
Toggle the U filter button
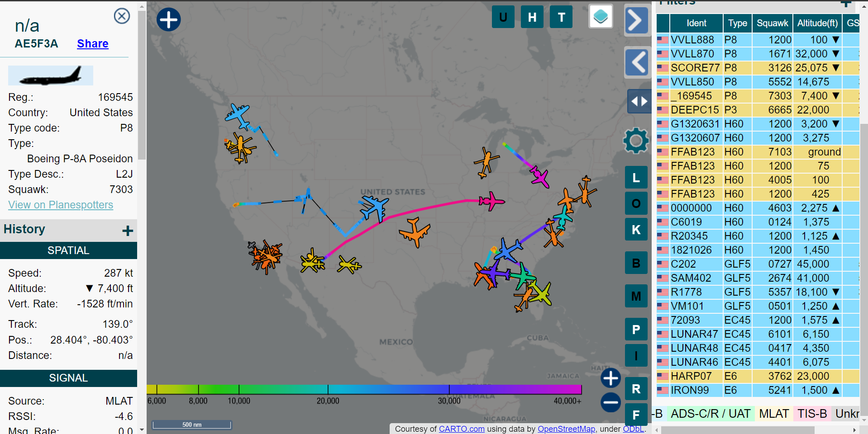click(503, 17)
